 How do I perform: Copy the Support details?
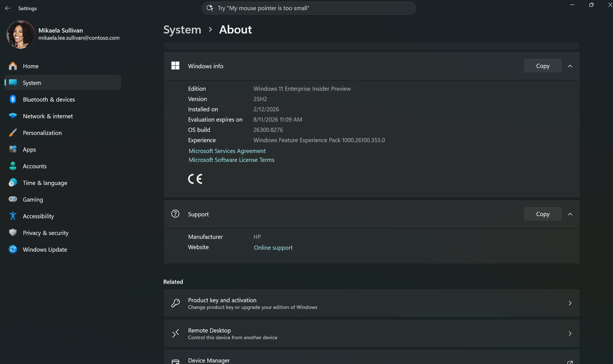coord(543,214)
